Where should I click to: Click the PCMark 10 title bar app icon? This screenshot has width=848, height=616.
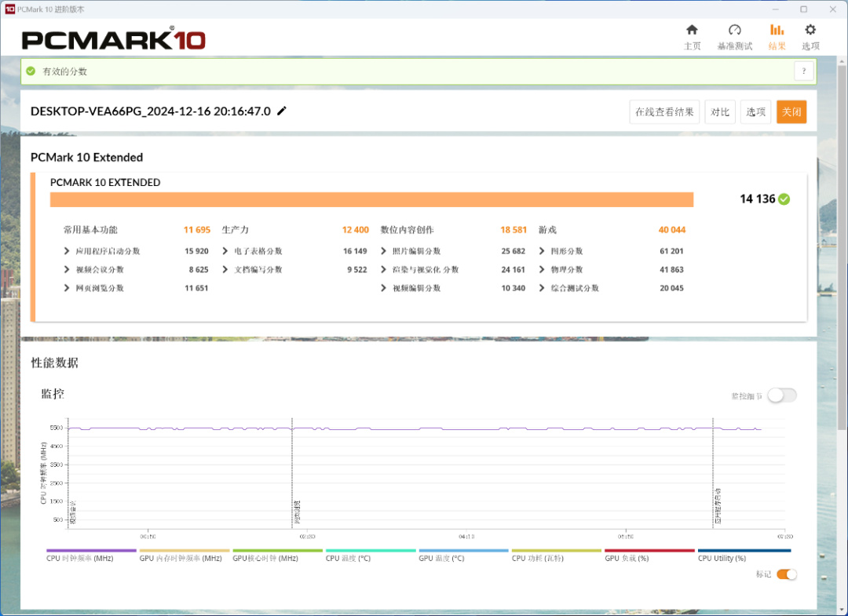click(9, 9)
